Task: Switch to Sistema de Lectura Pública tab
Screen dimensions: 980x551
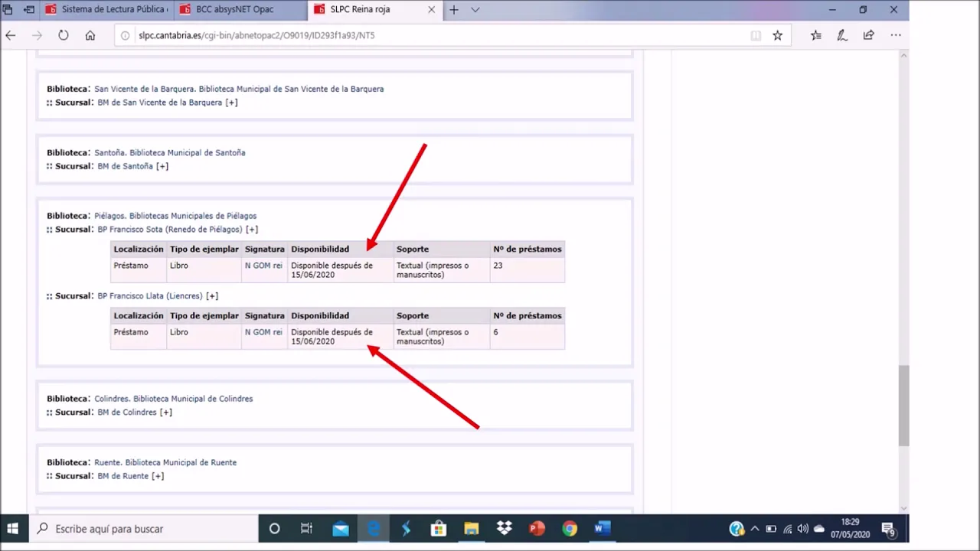Action: [x=106, y=10]
